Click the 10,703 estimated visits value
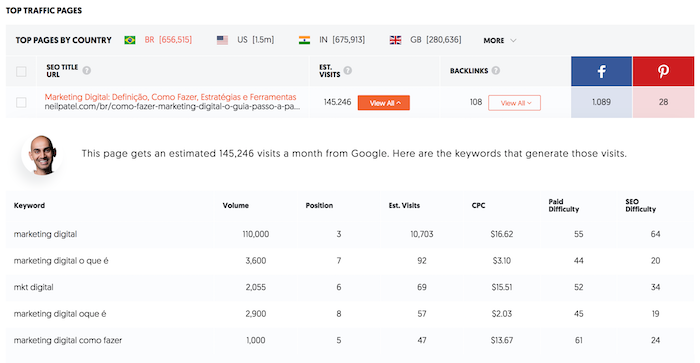This screenshot has height=363, width=700. [x=422, y=234]
